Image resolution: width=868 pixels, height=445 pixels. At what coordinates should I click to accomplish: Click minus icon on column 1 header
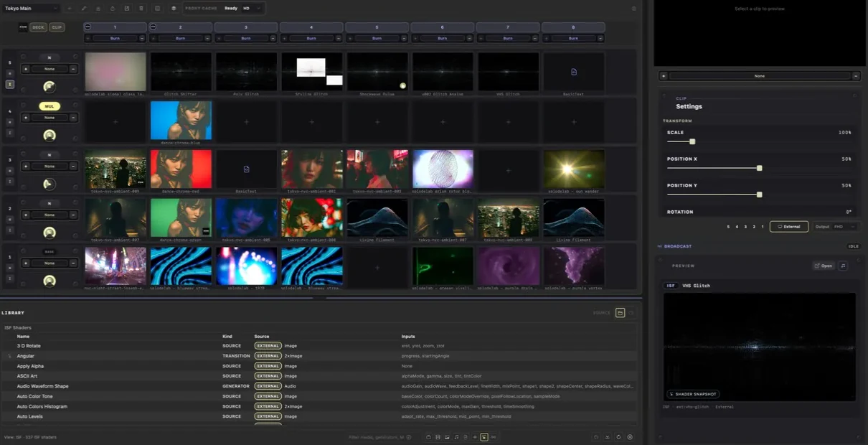(88, 27)
